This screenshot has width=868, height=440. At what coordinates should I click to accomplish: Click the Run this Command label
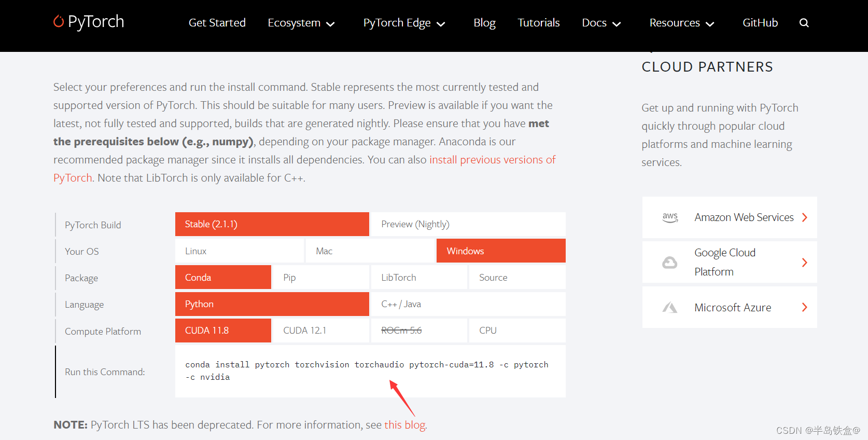click(x=105, y=372)
